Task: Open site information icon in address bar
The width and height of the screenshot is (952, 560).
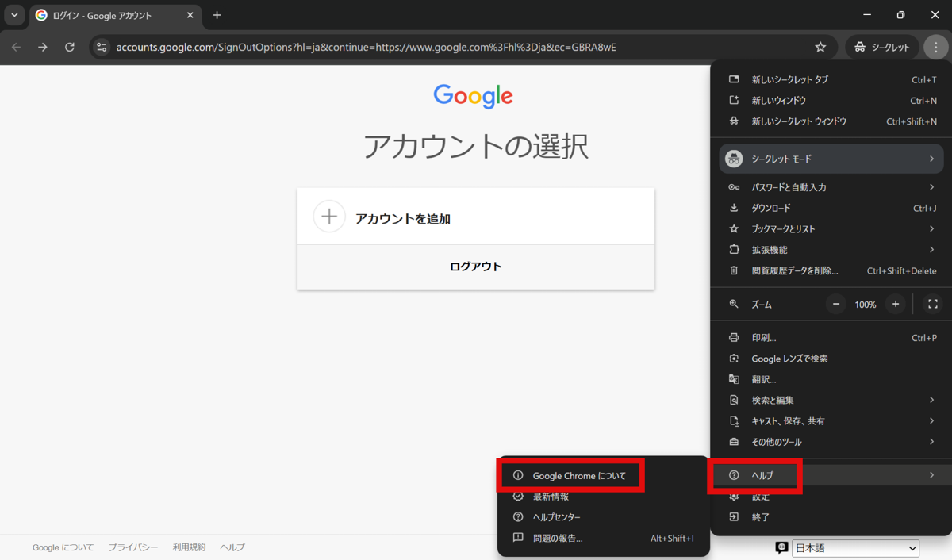Action: (x=102, y=48)
